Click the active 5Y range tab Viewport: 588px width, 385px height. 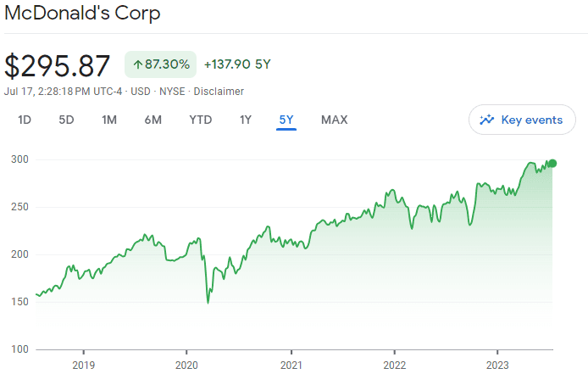pyautogui.click(x=286, y=120)
